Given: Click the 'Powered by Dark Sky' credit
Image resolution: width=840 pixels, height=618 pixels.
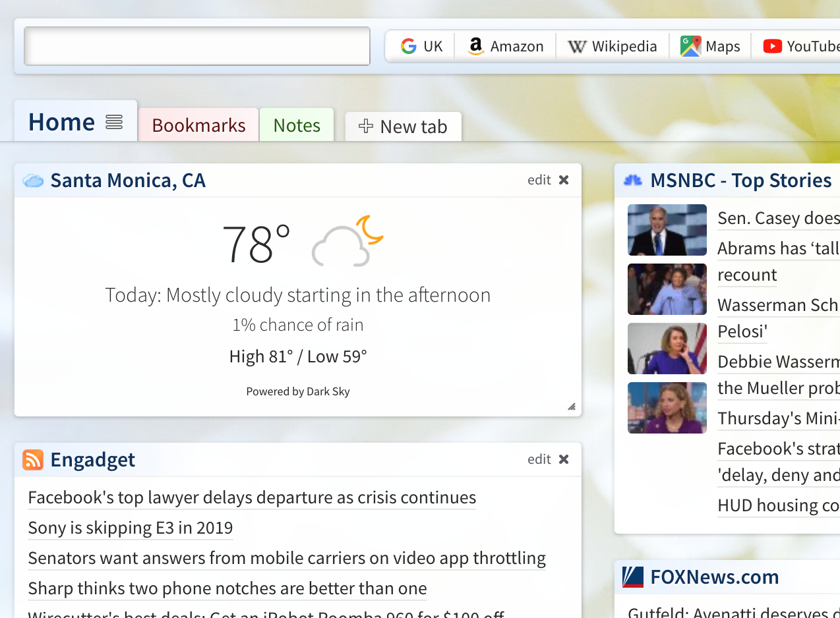Looking at the screenshot, I should click(298, 391).
